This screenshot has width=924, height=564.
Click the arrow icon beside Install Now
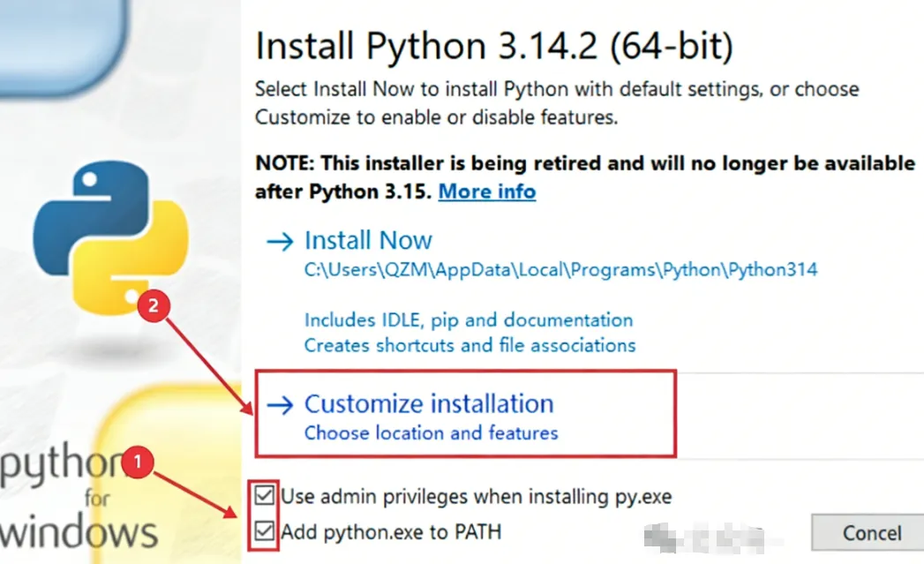pos(280,241)
